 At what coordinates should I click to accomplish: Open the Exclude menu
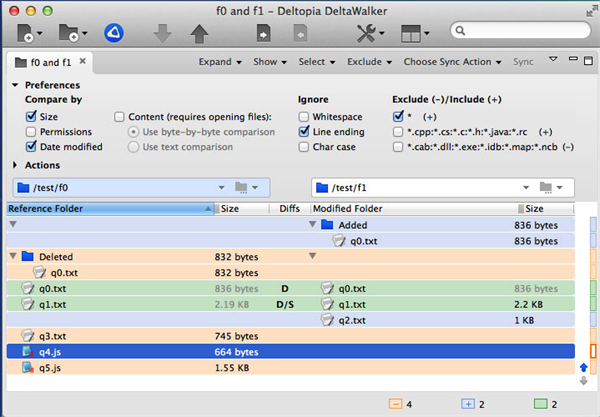(369, 62)
